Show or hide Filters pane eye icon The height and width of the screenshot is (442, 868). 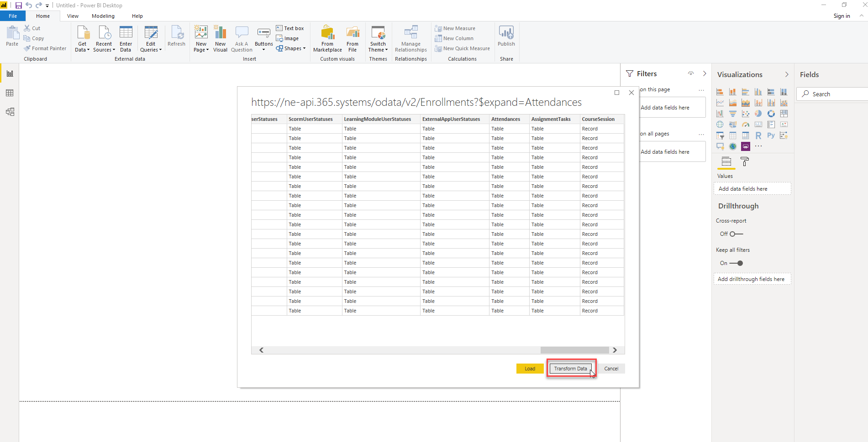(x=691, y=73)
